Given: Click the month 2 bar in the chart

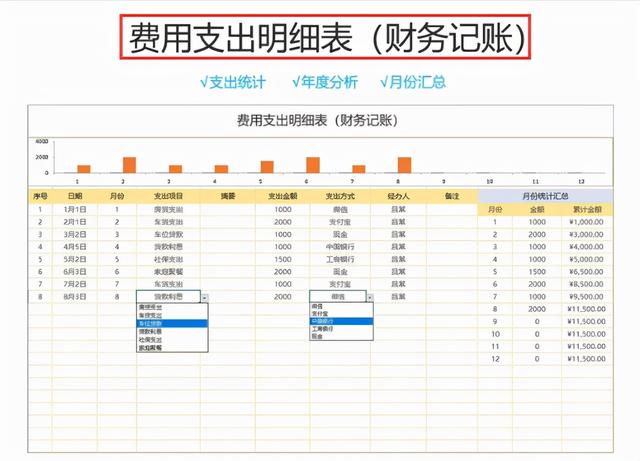Looking at the screenshot, I should click(x=129, y=165).
